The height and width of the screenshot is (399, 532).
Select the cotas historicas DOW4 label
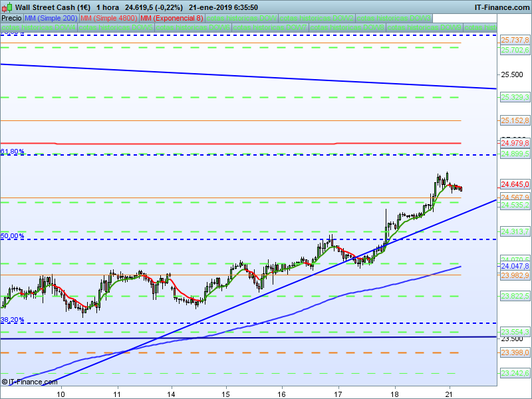point(39,27)
